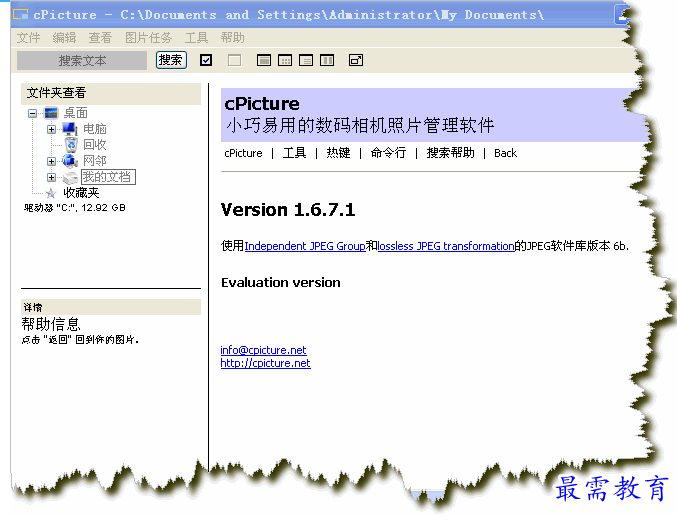Select the split two-column view icon
Viewport: 677px width, 520px height.
point(327,60)
